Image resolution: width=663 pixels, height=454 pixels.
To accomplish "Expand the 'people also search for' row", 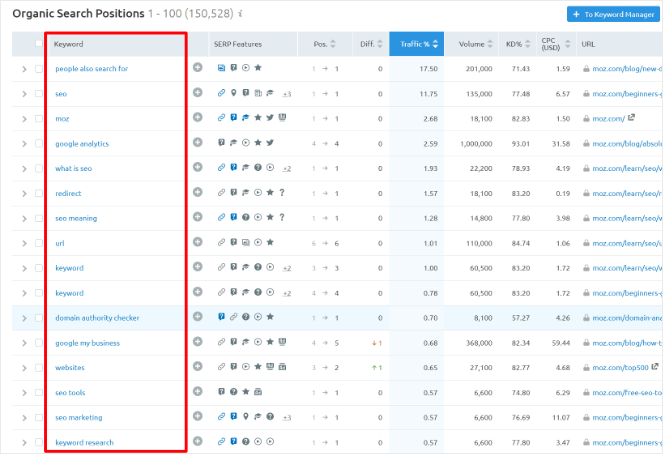I will (24, 69).
